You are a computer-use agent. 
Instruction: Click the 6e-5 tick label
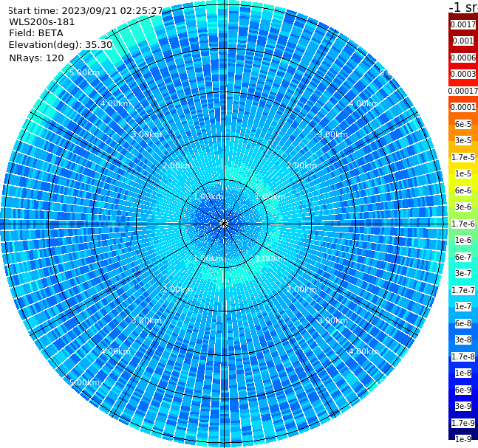pos(463,124)
